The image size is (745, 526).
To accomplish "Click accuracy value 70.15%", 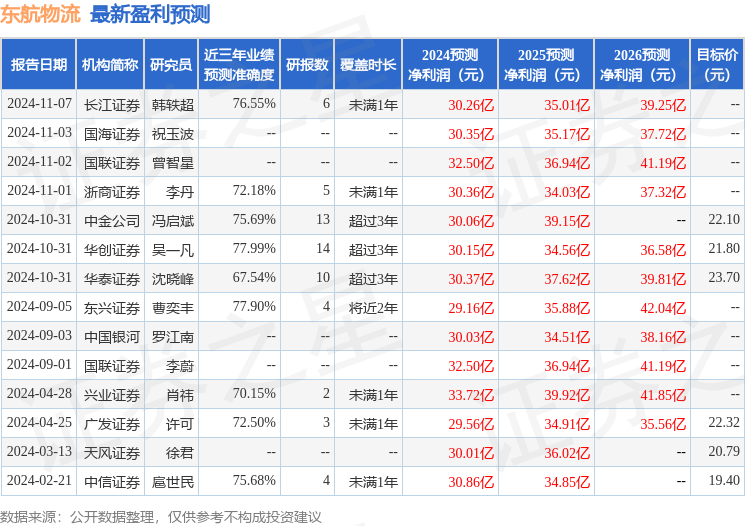I will point(254,393).
